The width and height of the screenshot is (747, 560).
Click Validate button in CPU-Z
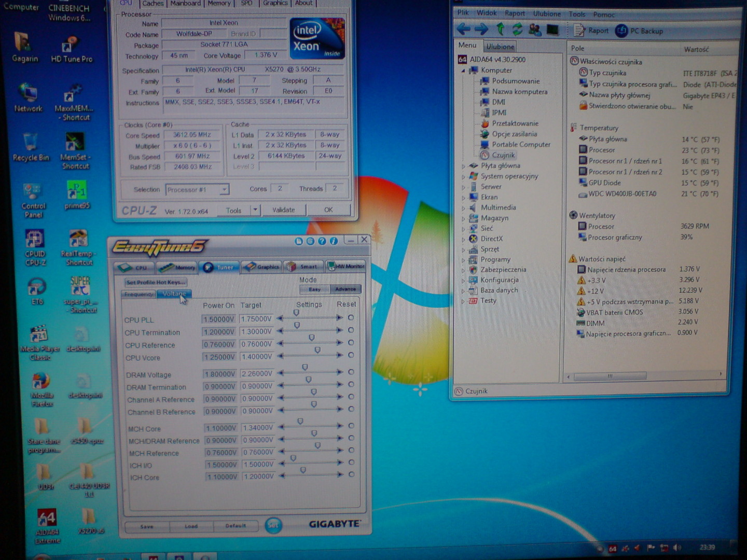click(x=283, y=210)
